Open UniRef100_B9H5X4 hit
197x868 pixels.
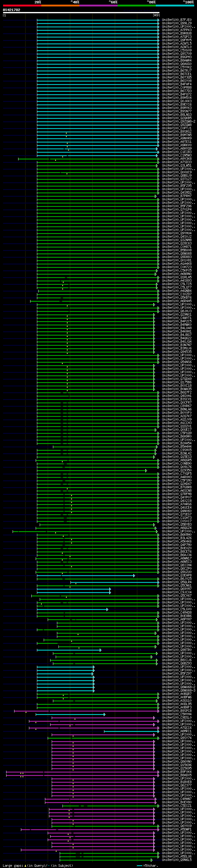(177, 98)
